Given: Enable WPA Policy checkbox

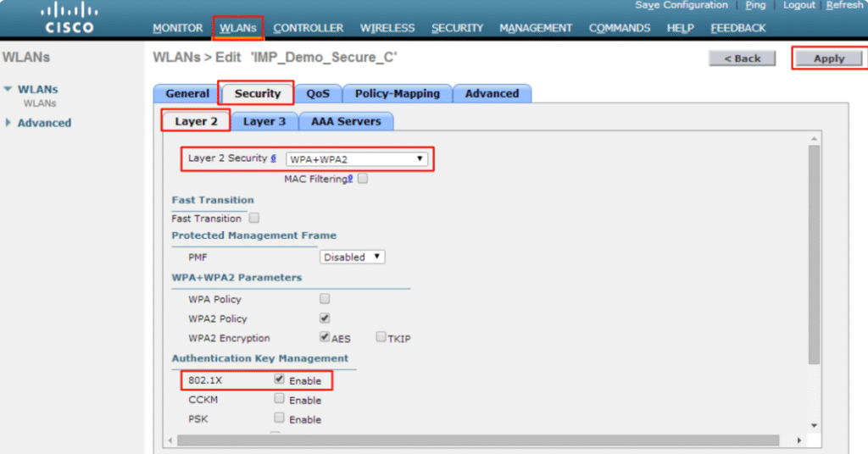Looking at the screenshot, I should pos(325,299).
